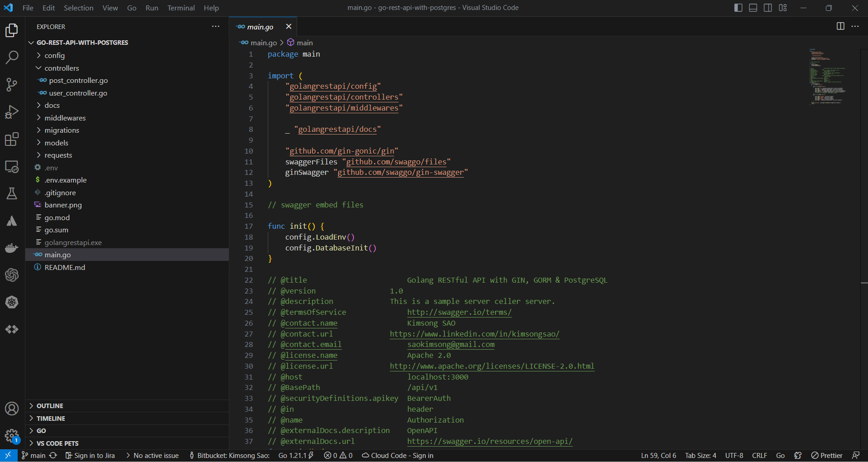This screenshot has height=462, width=868.
Task: Open the Help menu
Action: point(211,8)
